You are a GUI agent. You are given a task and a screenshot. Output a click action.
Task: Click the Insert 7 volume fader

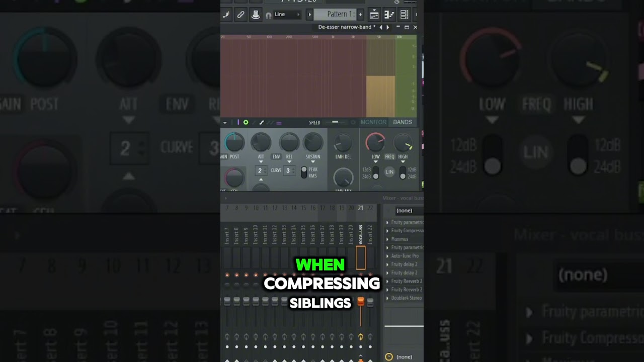click(x=227, y=301)
